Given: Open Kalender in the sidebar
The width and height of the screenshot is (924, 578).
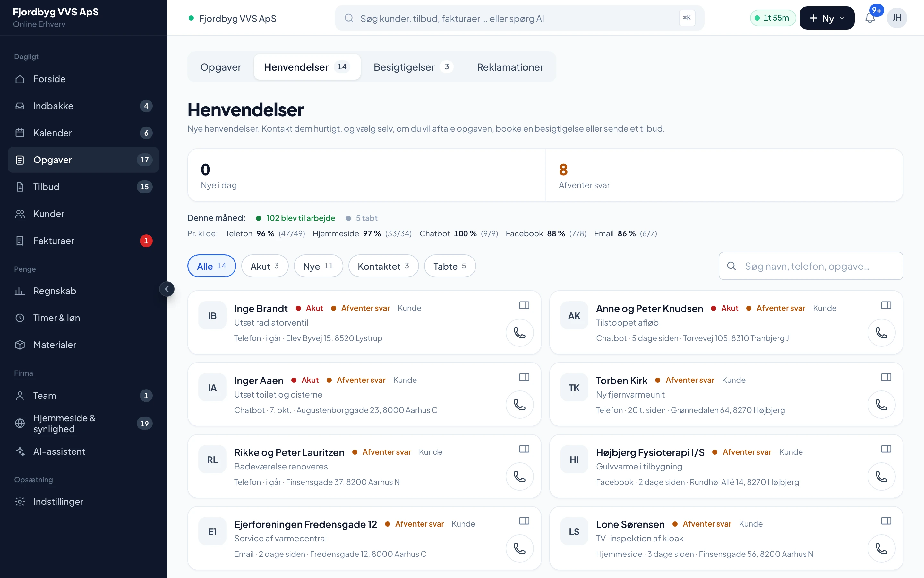Looking at the screenshot, I should (83, 133).
